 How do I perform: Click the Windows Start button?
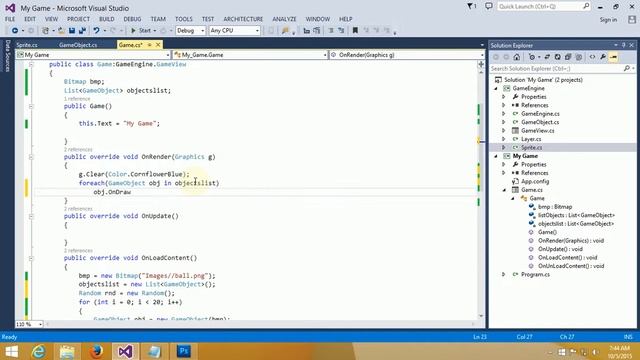coord(11,351)
